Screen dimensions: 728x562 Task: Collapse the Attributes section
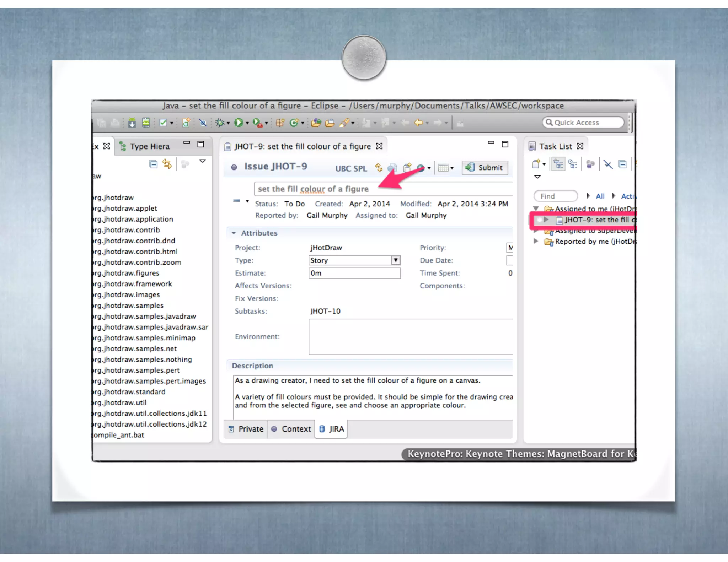[234, 233]
